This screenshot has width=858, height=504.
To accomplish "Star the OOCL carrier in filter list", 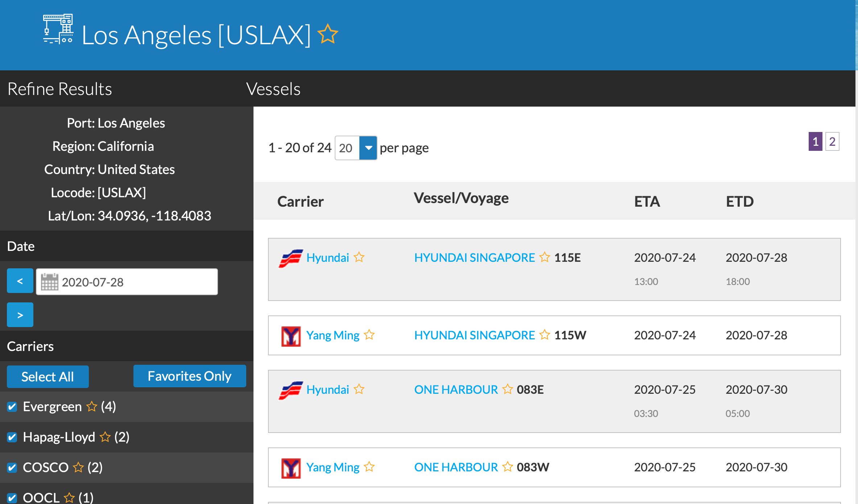I will (69, 497).
